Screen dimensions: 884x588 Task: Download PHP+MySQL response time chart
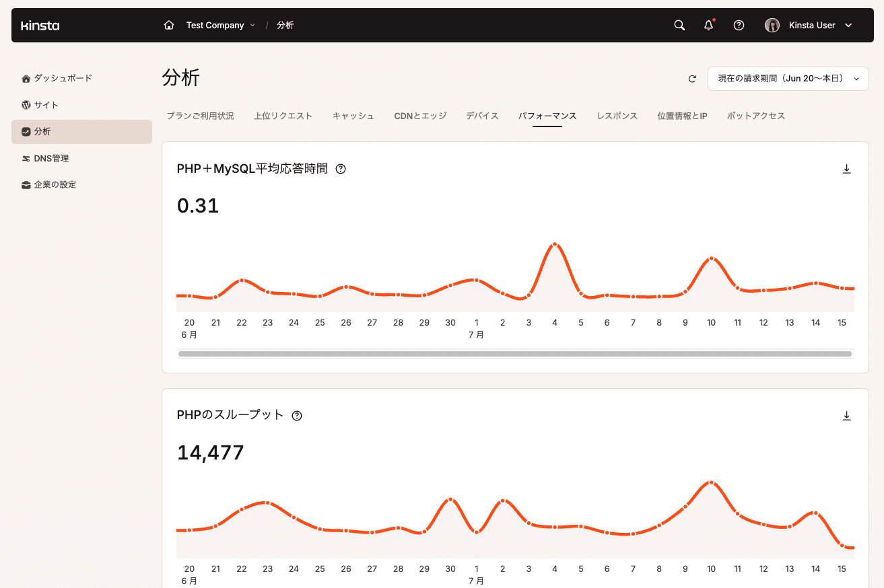pyautogui.click(x=847, y=169)
